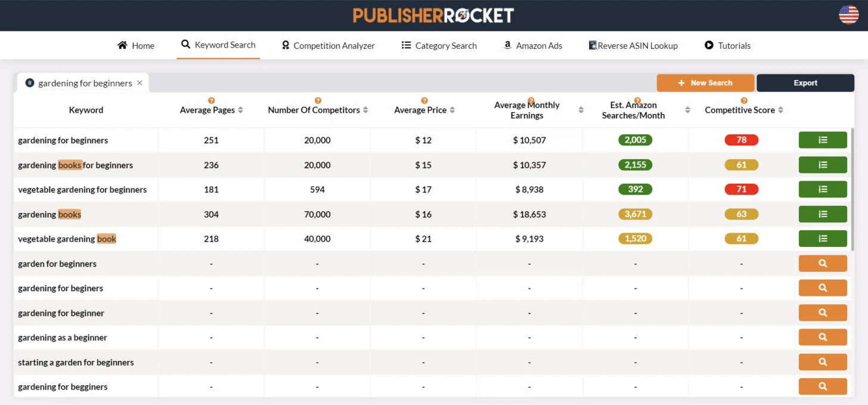
Task: Open the Tutorials page
Action: [727, 45]
